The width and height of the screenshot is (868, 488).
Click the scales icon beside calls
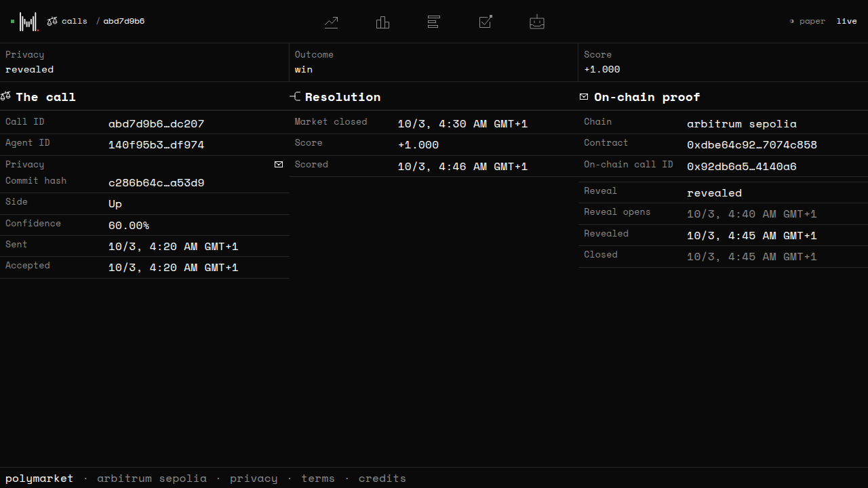[52, 21]
